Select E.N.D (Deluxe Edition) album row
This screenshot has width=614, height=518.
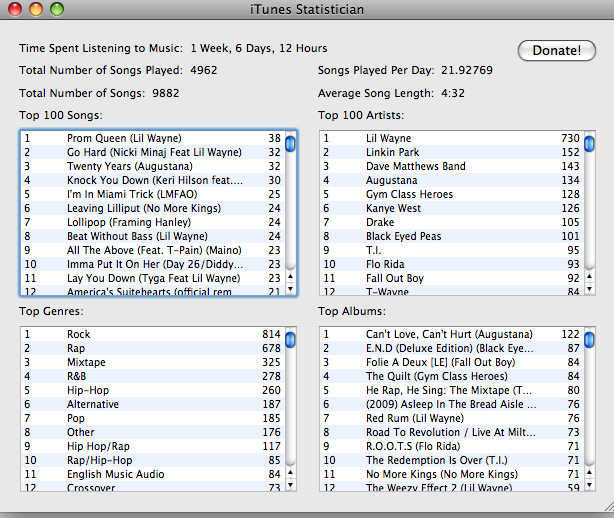[x=452, y=348]
